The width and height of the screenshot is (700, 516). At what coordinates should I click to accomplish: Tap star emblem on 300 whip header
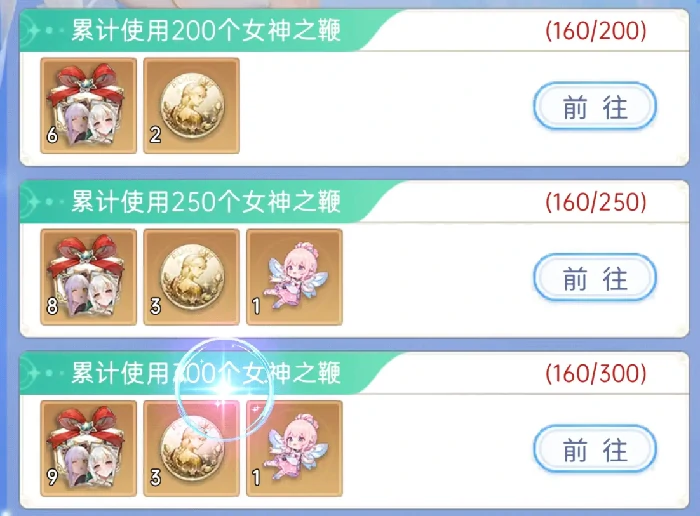(x=31, y=373)
